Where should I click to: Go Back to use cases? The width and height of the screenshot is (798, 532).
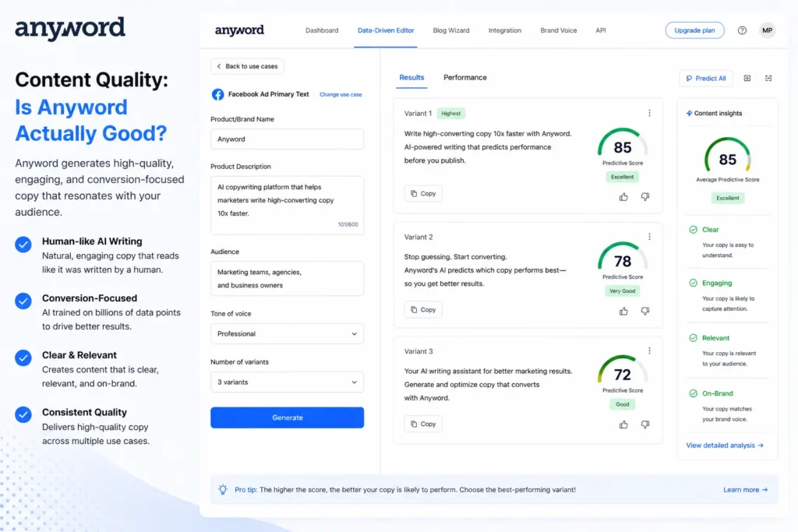[247, 66]
